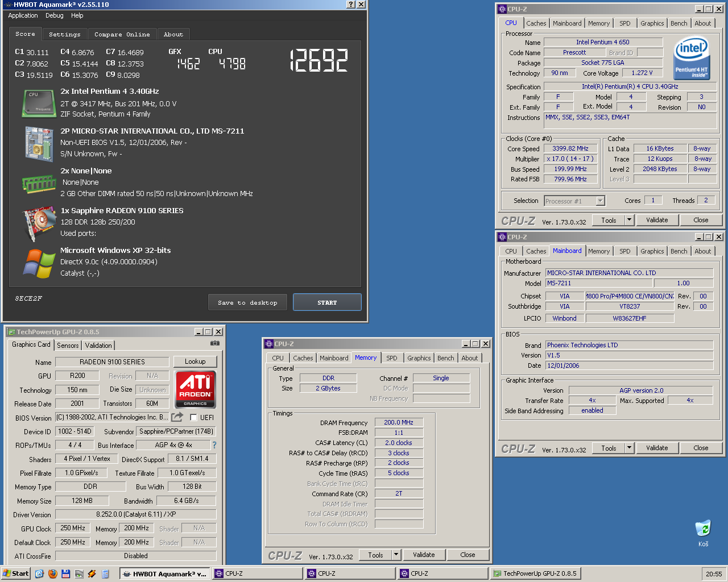Open the Recycle Bin Koš on desktop
This screenshot has height=582, width=728.
pyautogui.click(x=704, y=533)
